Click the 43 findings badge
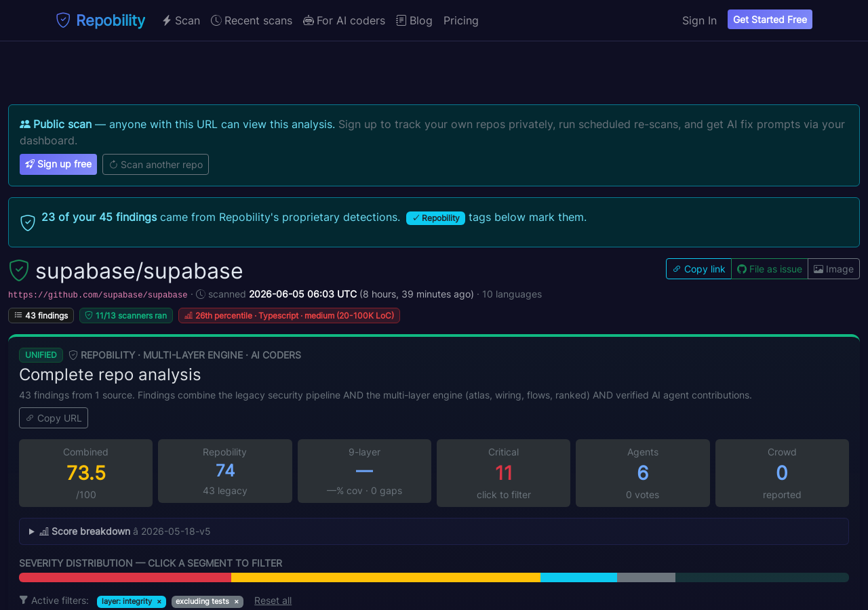Image resolution: width=868 pixels, height=610 pixels. tap(41, 315)
